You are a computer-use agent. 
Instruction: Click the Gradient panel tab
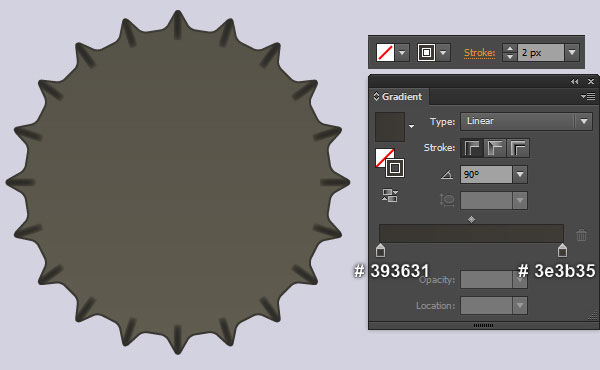(398, 96)
